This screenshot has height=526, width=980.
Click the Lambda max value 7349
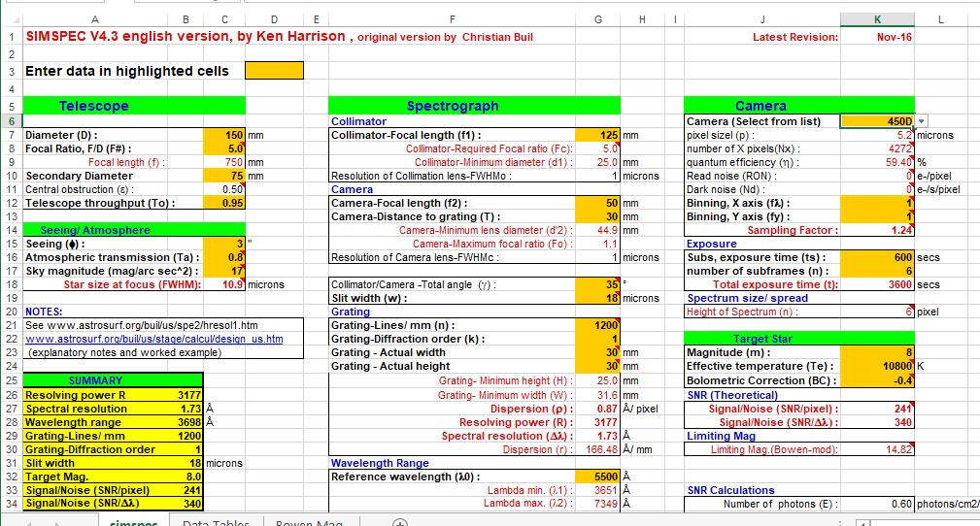tap(597, 504)
